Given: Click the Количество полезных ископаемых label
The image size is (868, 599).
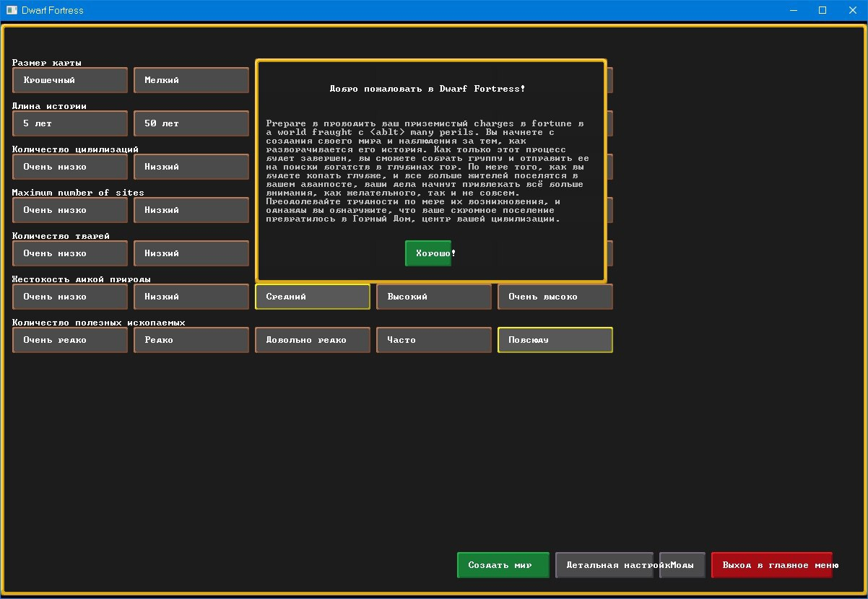Looking at the screenshot, I should (x=98, y=323).
